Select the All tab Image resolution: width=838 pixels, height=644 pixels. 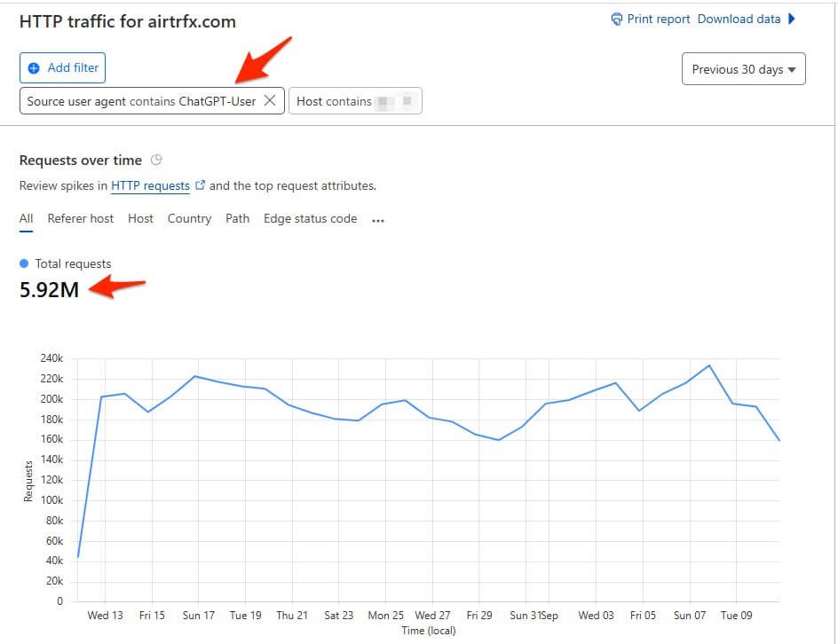[x=26, y=219]
